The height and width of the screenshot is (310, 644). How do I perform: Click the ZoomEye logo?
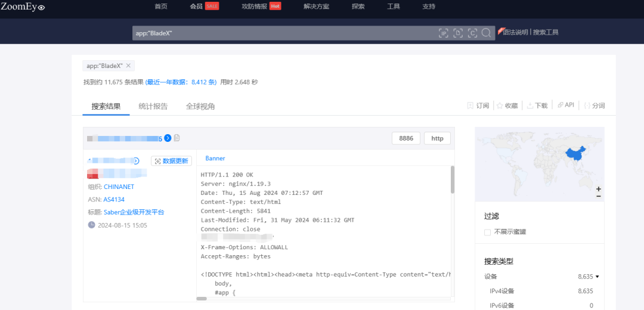23,7
